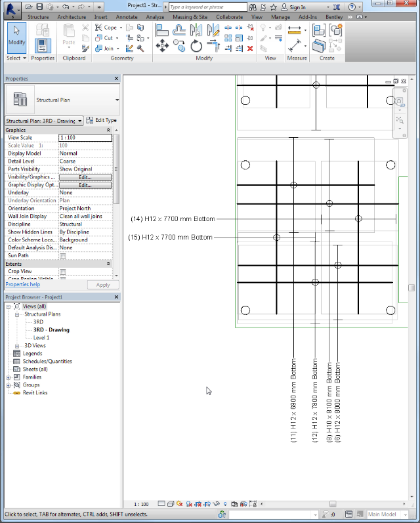Click the Favorites star icon in title bar
420x523 pixels.
tap(273, 7)
